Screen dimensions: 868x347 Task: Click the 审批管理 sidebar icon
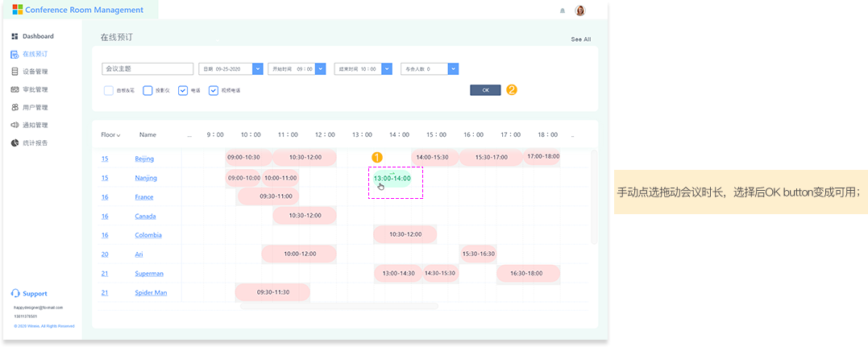click(15, 89)
